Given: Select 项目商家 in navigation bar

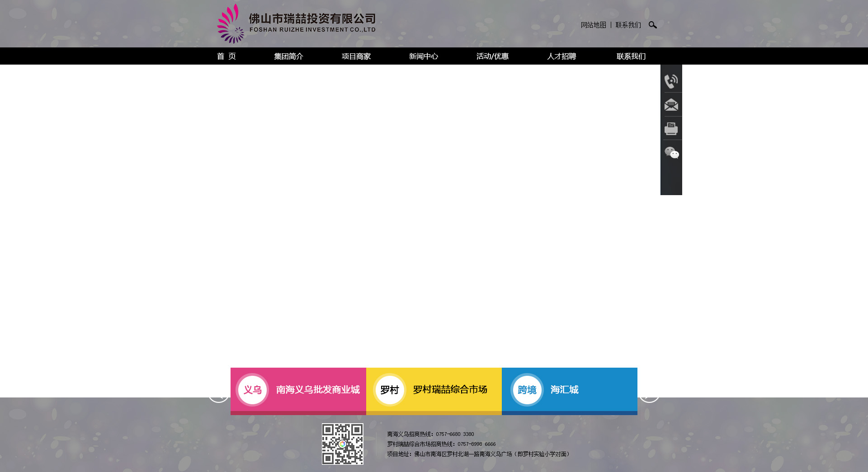Looking at the screenshot, I should tap(356, 56).
